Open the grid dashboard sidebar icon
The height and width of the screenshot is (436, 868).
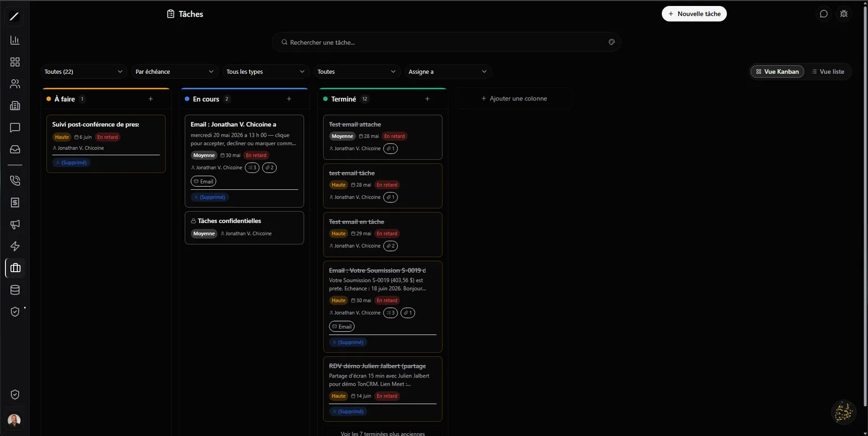tap(15, 62)
